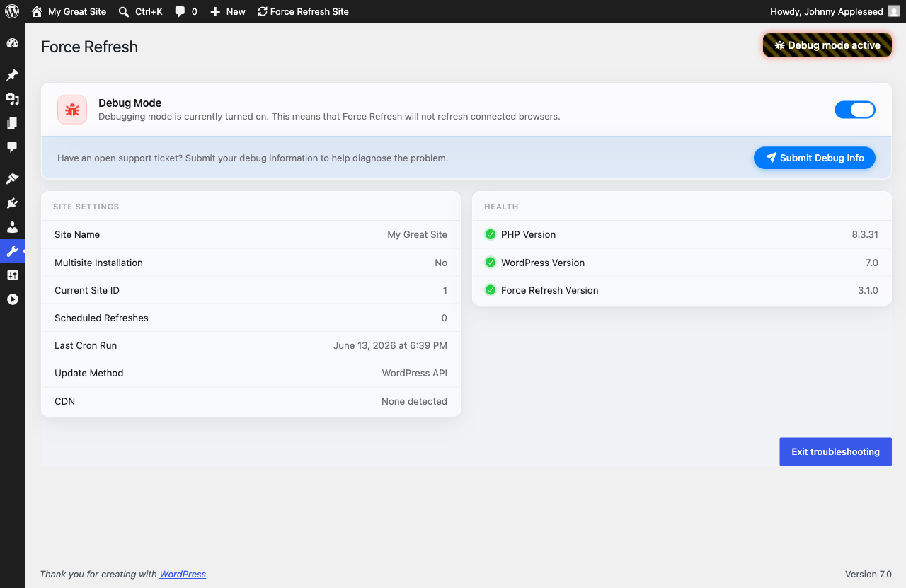The width and height of the screenshot is (906, 588).
Task: Open Comments sidebar speech bubble icon
Action: pyautogui.click(x=12, y=147)
